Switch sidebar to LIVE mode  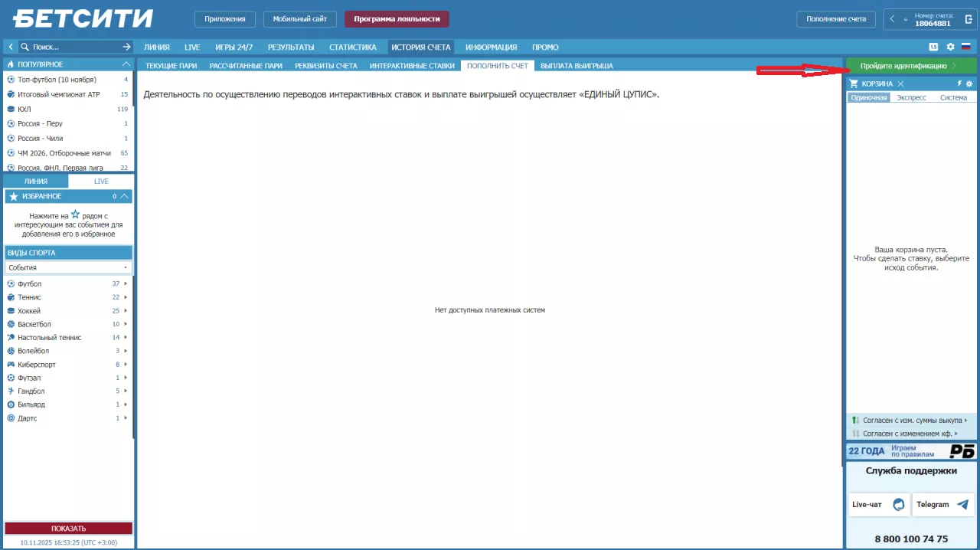100,182
